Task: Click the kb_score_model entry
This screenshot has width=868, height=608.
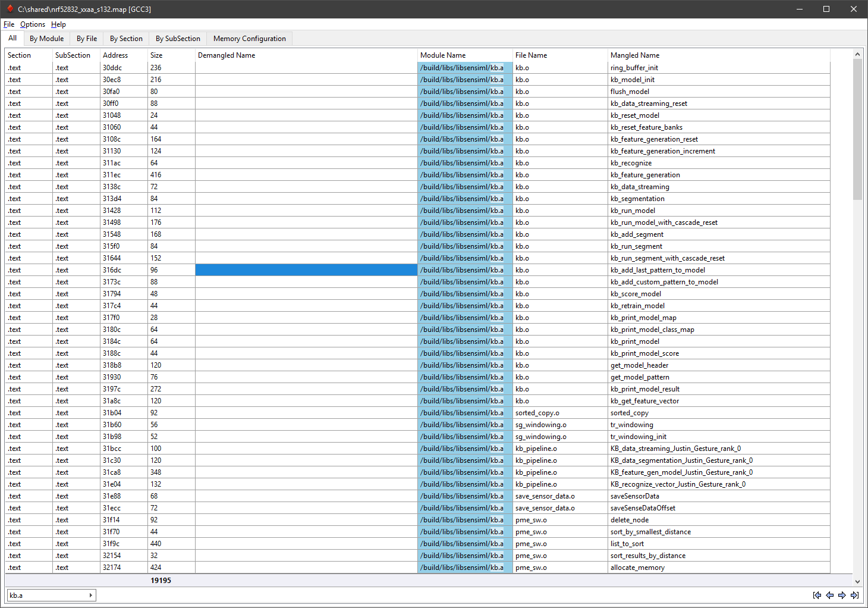Action: (719, 294)
